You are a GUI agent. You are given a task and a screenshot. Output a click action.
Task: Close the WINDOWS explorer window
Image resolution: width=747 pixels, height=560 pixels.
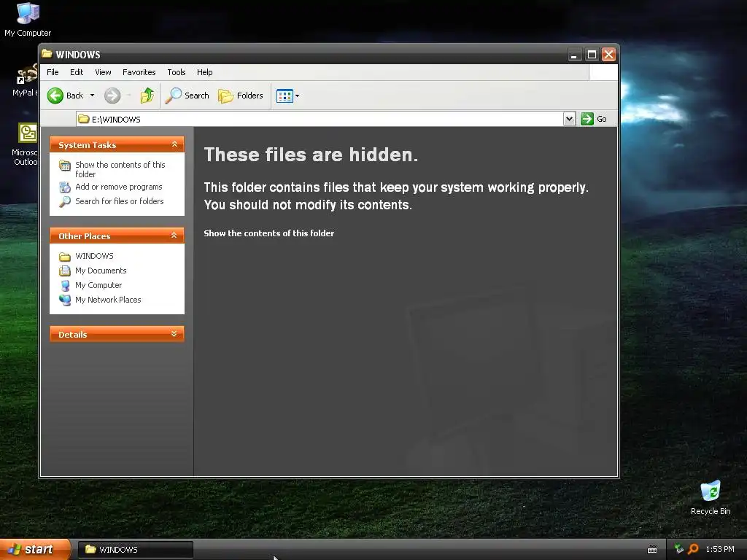pyautogui.click(x=608, y=54)
